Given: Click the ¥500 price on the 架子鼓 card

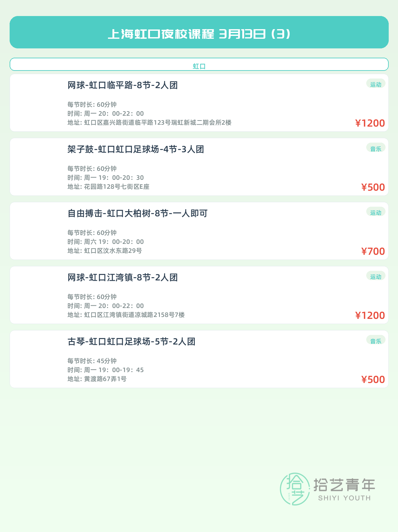Looking at the screenshot, I should pyautogui.click(x=373, y=187).
